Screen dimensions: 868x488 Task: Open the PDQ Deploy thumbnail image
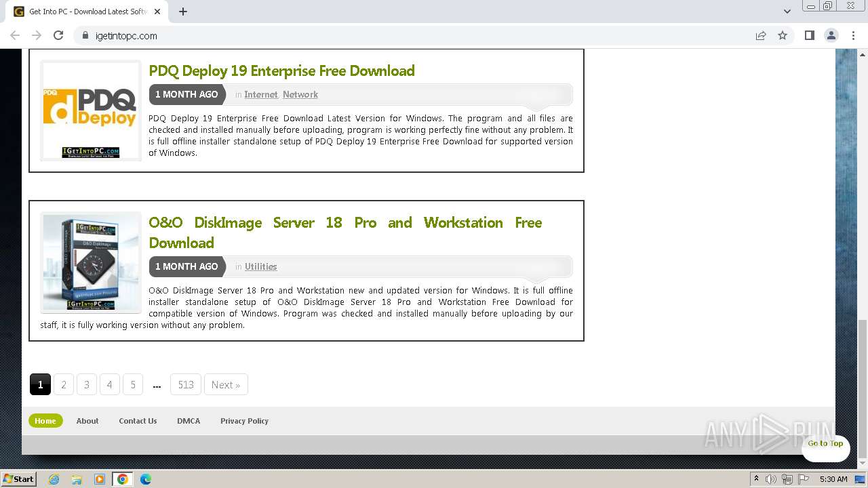(91, 110)
